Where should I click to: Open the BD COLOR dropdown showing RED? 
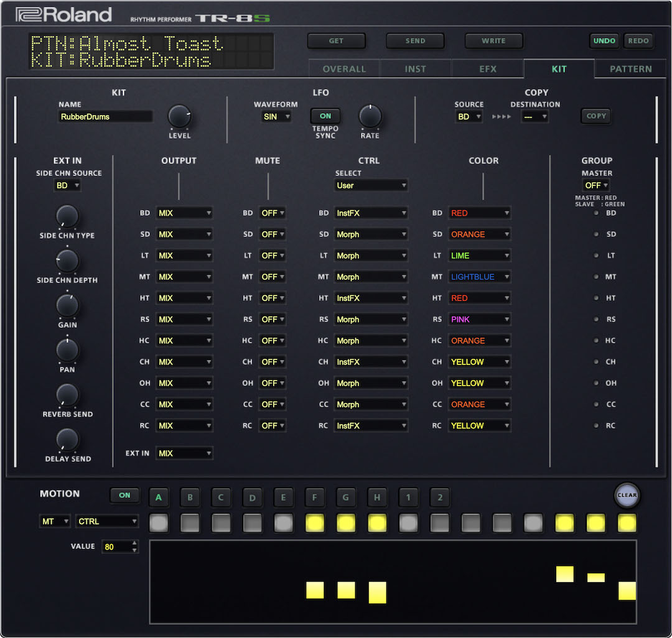(x=479, y=213)
